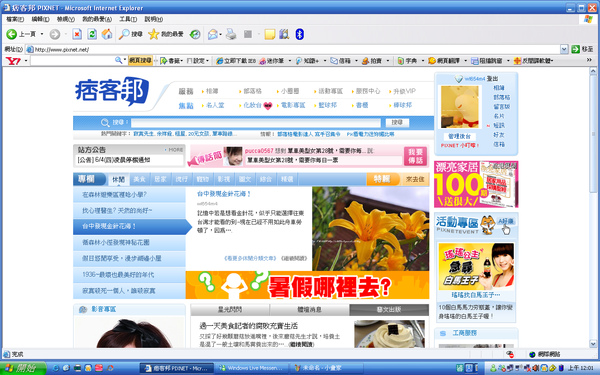The width and height of the screenshot is (600, 375).
Task: Click the Bluetooth icon in toolbar
Action: pyautogui.click(x=300, y=34)
